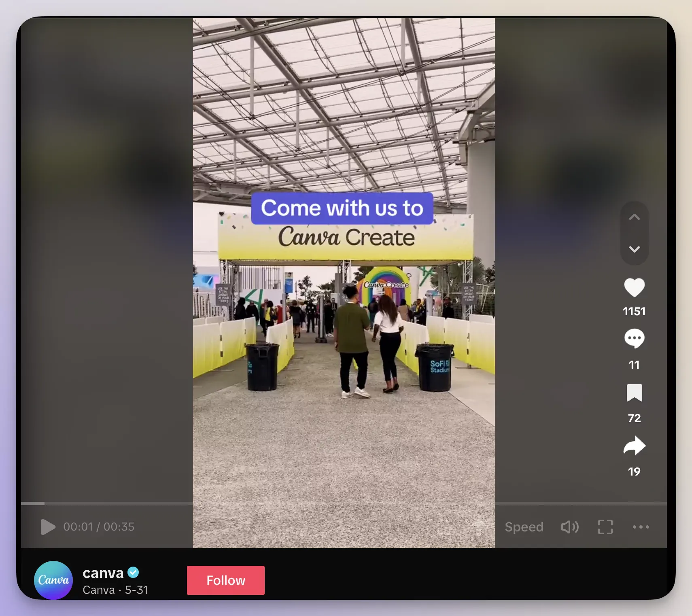Screen dimensions: 692x616
Task: Open the canva username link
Action: 103,573
